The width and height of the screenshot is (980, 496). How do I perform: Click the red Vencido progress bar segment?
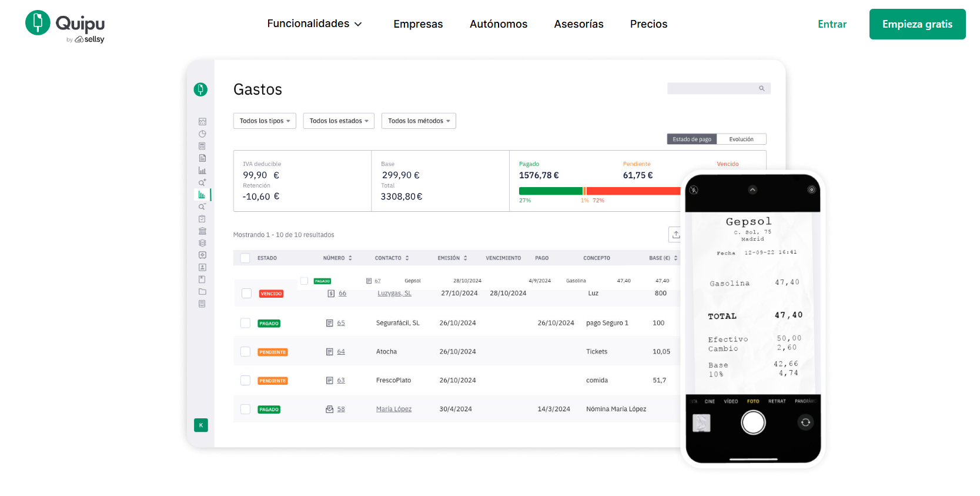point(634,191)
